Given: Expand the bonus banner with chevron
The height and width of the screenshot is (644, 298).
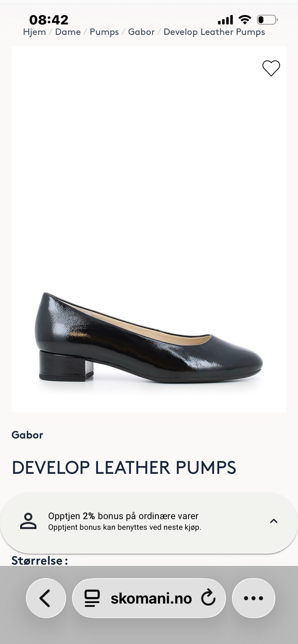Looking at the screenshot, I should [273, 521].
